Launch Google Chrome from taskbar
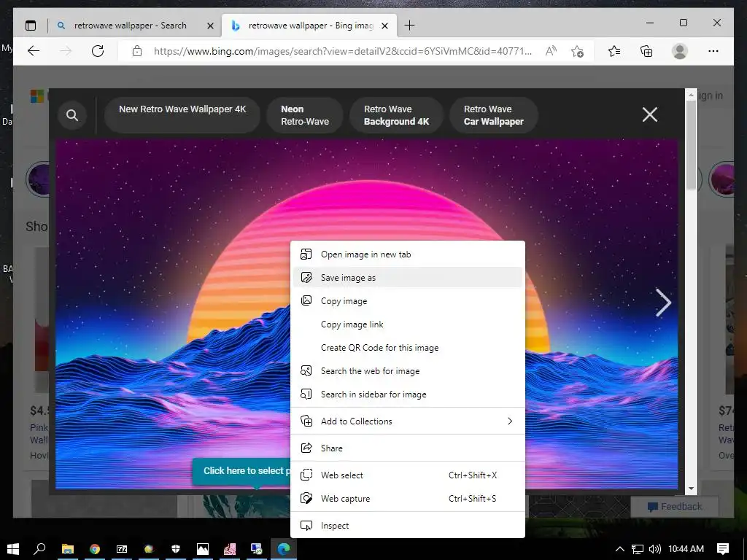 [95, 549]
